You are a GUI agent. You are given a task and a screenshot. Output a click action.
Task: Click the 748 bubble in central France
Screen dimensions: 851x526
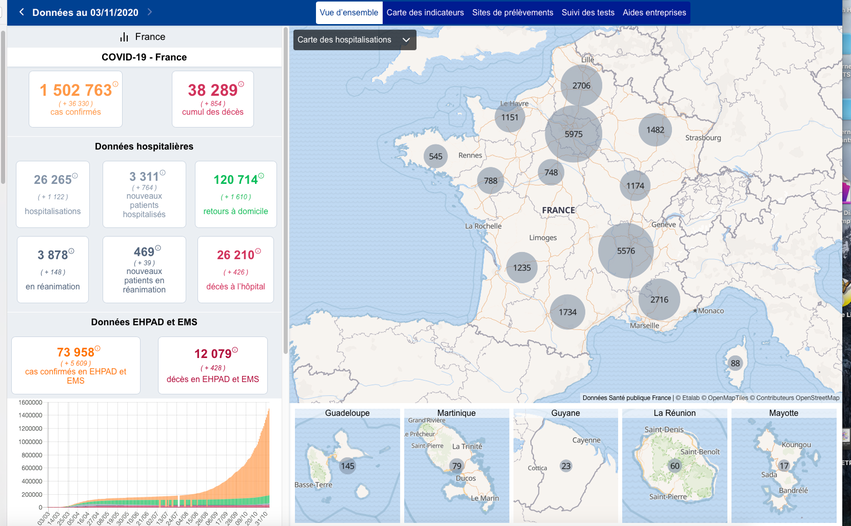[x=551, y=172]
